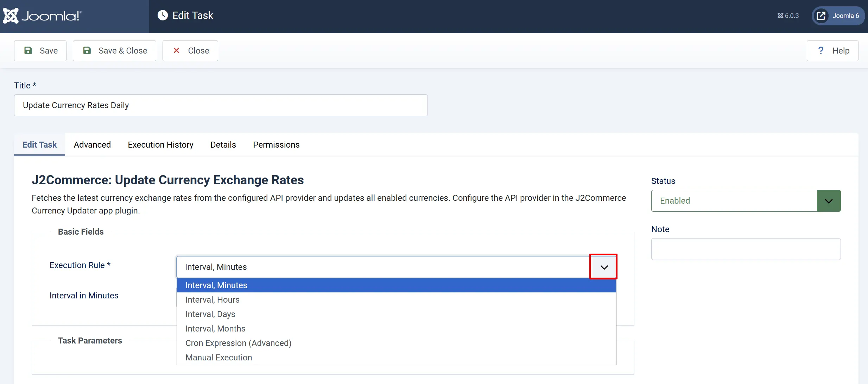Click the Joomla version 6.0.3 indicator

(x=788, y=16)
